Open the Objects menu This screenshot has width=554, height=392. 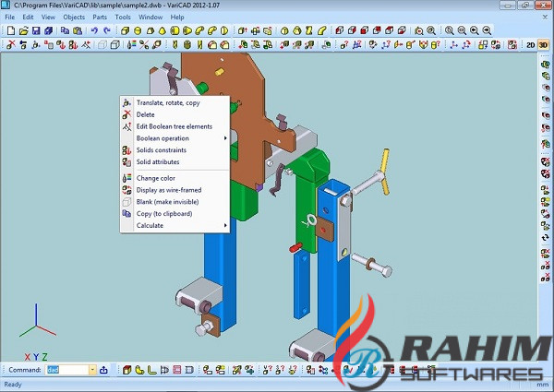tap(74, 17)
